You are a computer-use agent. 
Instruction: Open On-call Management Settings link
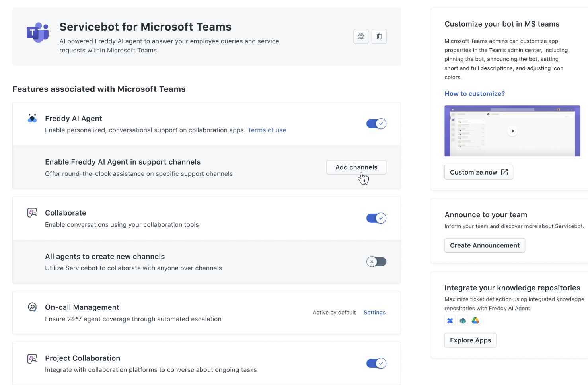[375, 313]
